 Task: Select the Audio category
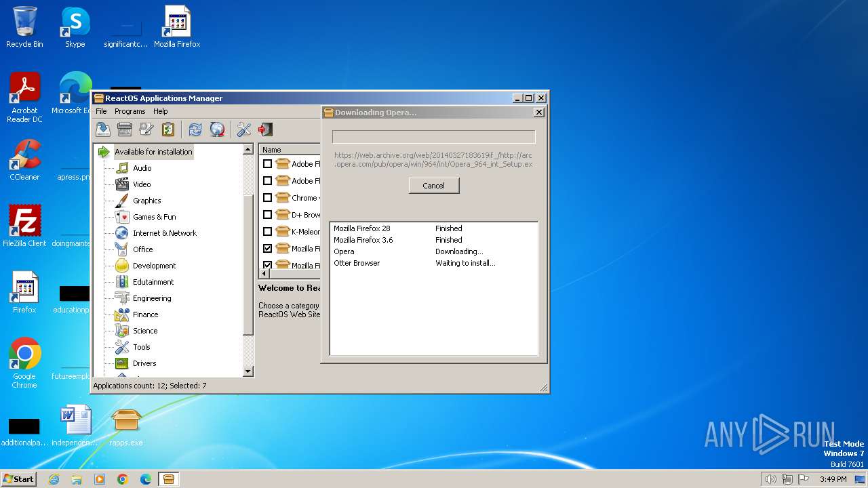(x=142, y=168)
